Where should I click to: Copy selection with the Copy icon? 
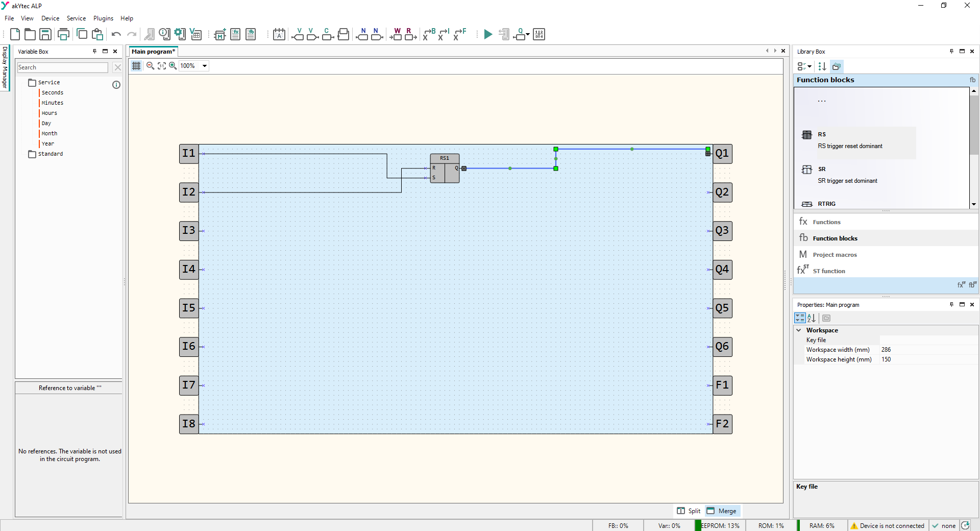pyautogui.click(x=82, y=34)
